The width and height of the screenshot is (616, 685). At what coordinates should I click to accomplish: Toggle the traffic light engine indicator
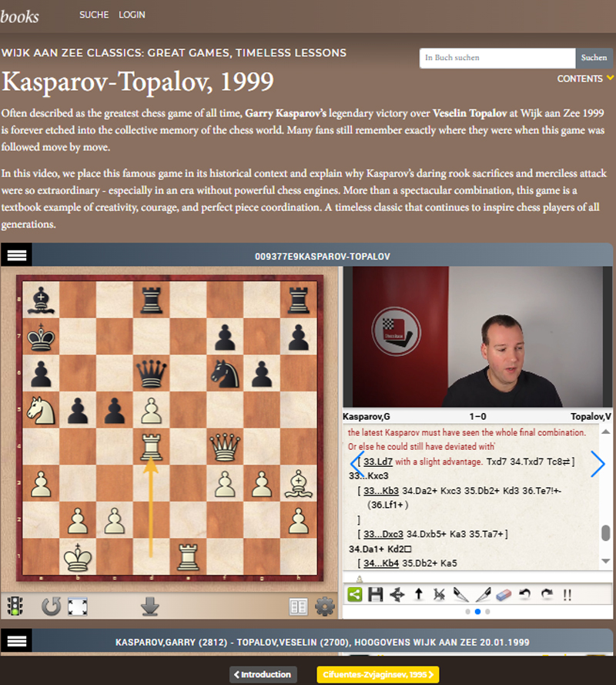tap(14, 606)
